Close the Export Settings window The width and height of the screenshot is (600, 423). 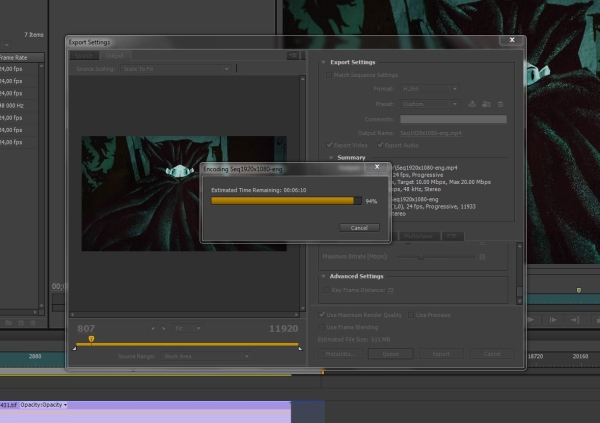coord(512,40)
